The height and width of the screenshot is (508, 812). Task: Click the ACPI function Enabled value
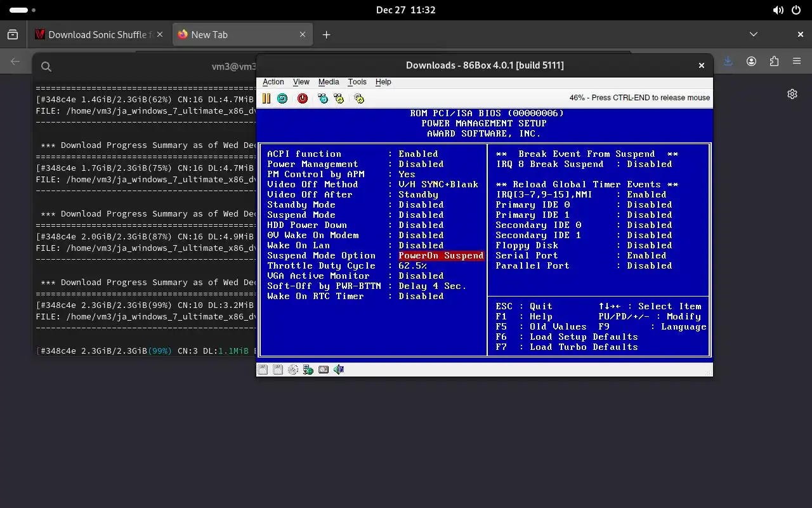click(x=418, y=154)
